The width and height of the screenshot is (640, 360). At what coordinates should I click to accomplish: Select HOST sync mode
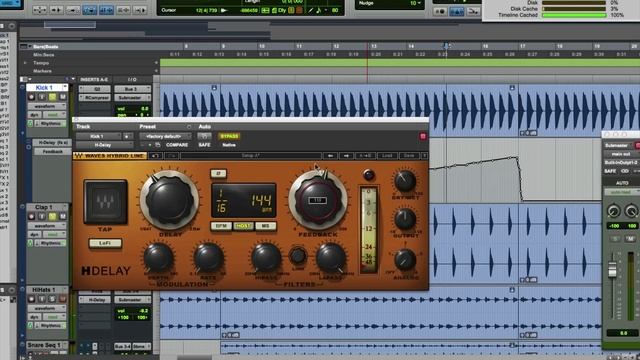point(243,226)
